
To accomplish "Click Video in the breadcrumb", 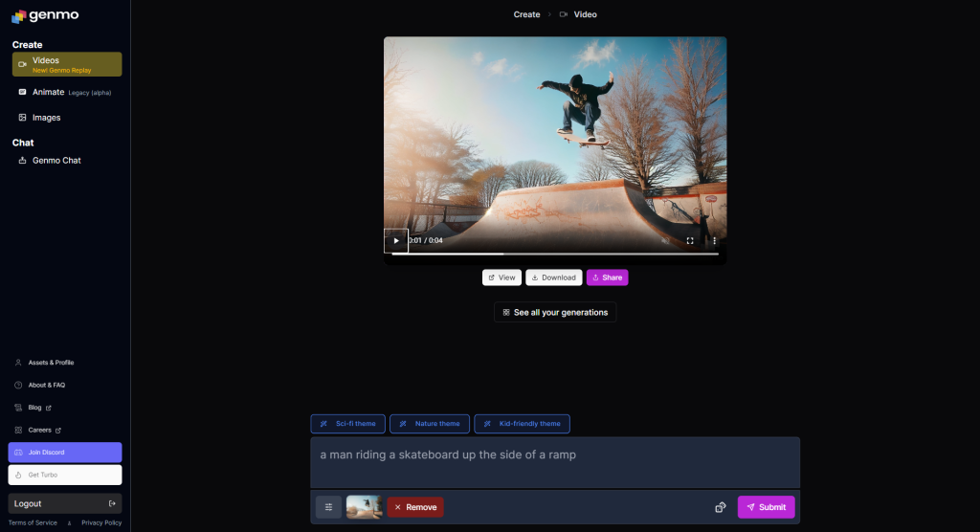I will tap(585, 14).
